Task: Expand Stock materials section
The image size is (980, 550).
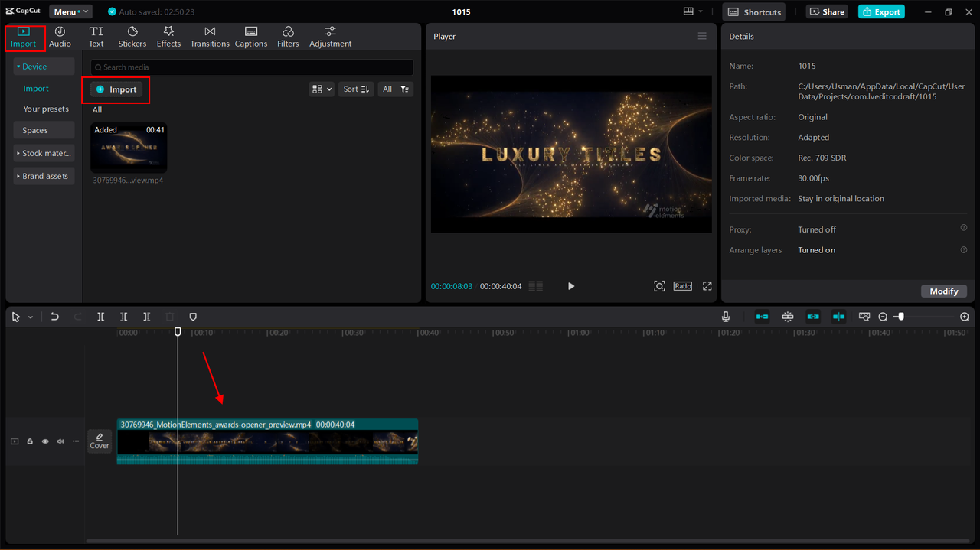Action: (44, 153)
